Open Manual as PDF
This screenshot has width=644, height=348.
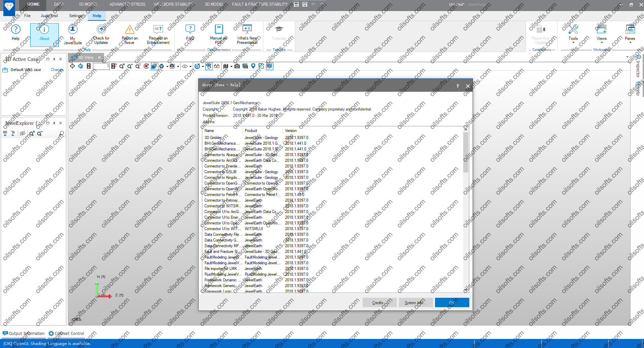[219, 34]
